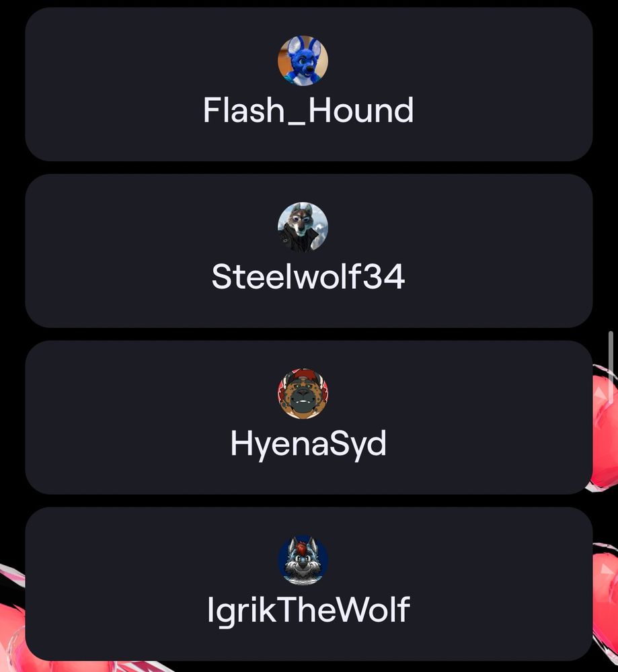View IgrikTheWolf's wolf avatar image
This screenshot has width=618, height=672.
[303, 560]
